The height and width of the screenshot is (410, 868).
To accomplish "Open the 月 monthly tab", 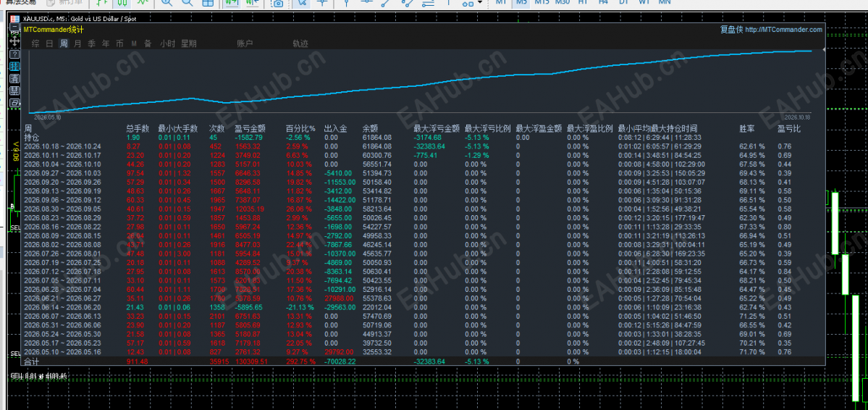I will [x=77, y=43].
